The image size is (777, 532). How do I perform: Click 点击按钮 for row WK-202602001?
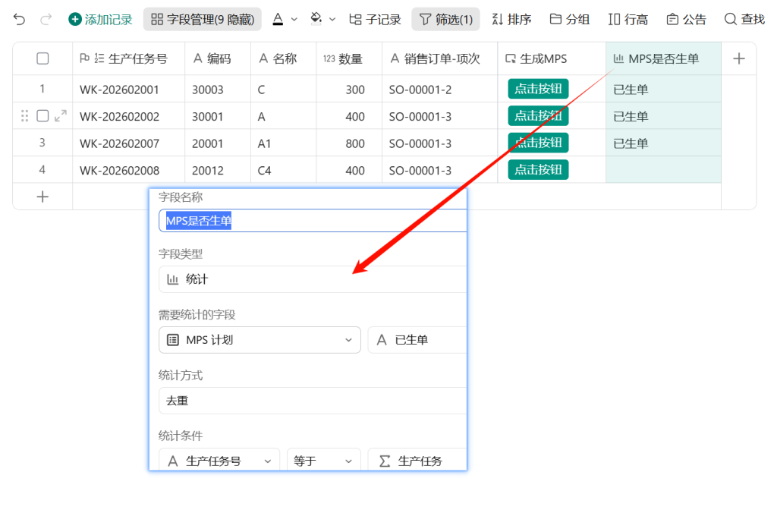[x=538, y=89]
